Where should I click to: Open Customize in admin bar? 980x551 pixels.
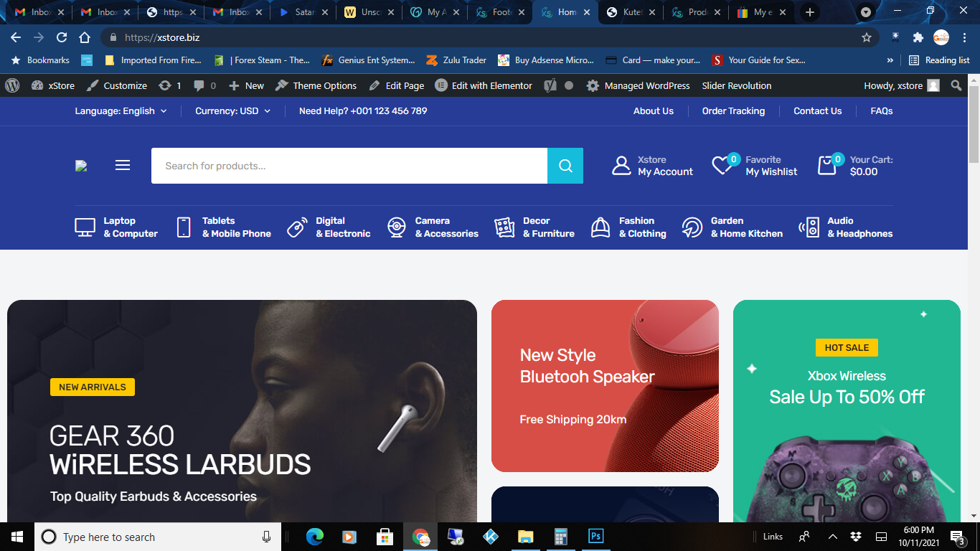[x=116, y=85]
